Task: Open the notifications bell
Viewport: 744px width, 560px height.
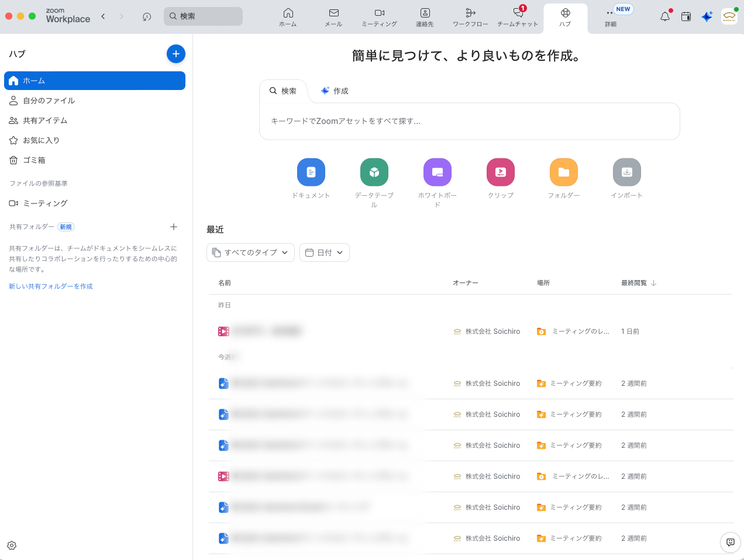Action: click(x=664, y=17)
